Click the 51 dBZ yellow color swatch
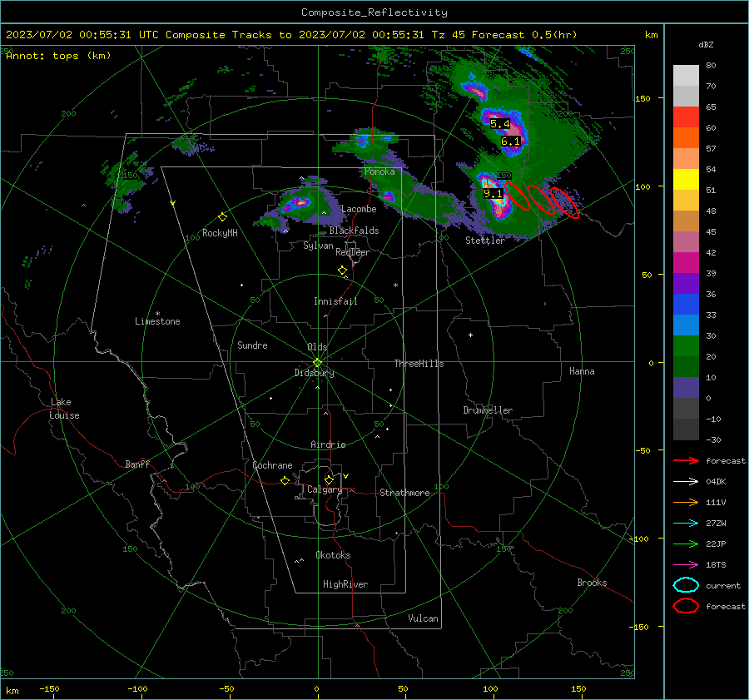 (x=686, y=179)
